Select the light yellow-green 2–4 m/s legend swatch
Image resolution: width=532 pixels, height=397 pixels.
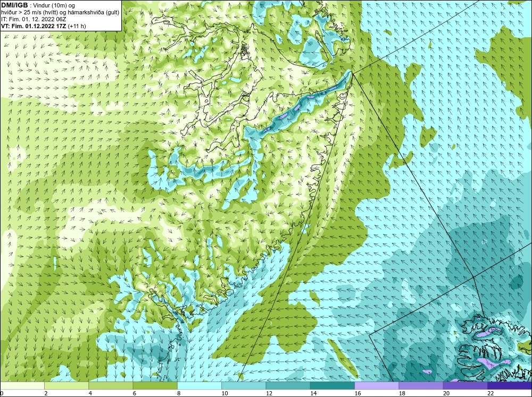[x=66, y=385]
